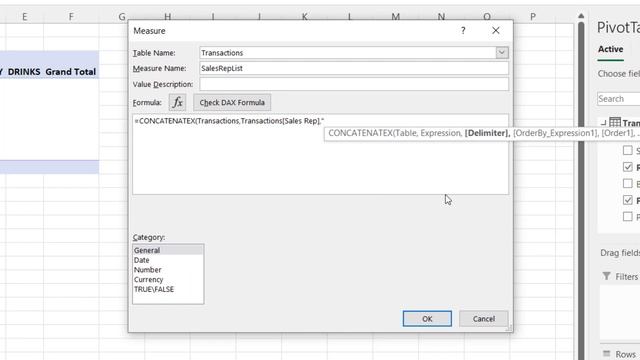Select the Currency category
Screen dimensions: 640x360
(x=168, y=280)
